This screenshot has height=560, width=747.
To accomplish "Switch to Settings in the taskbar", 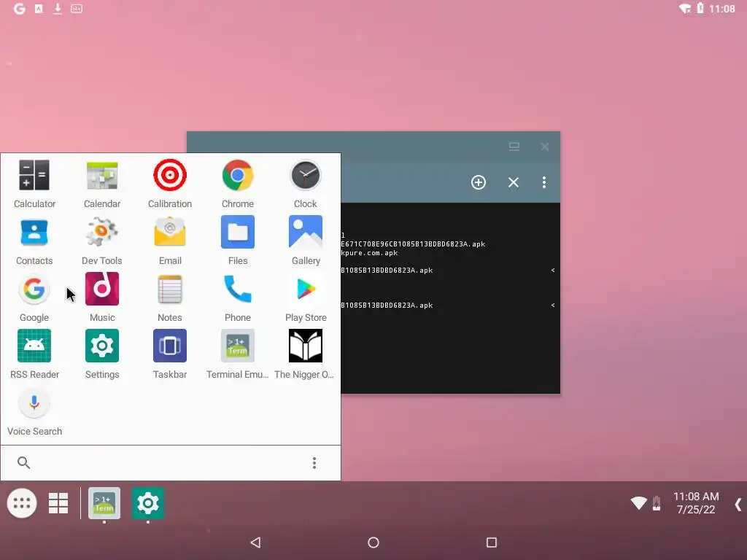I will coord(148,503).
